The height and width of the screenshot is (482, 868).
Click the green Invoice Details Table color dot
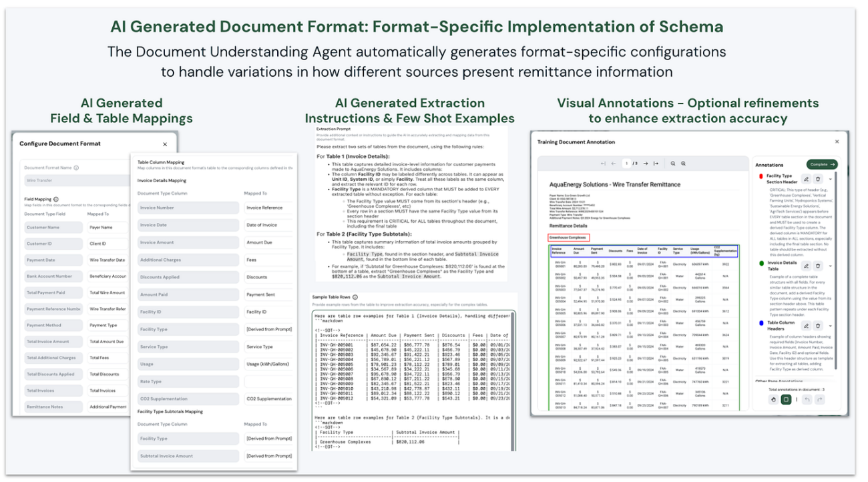tap(762, 263)
